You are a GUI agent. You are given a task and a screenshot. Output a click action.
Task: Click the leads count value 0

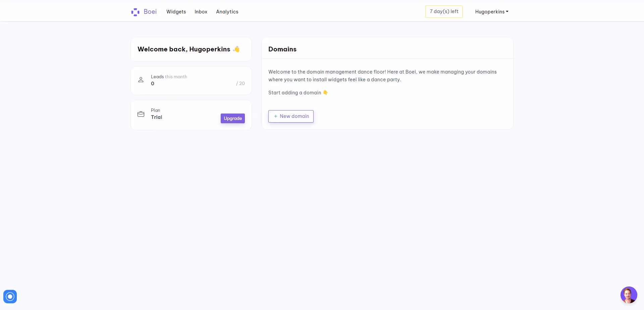(153, 84)
